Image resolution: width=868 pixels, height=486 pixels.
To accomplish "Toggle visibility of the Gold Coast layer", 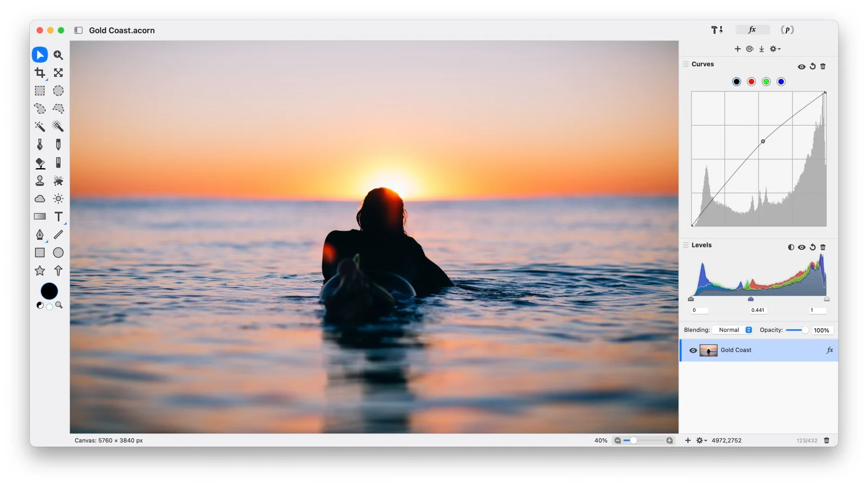I will pyautogui.click(x=693, y=350).
